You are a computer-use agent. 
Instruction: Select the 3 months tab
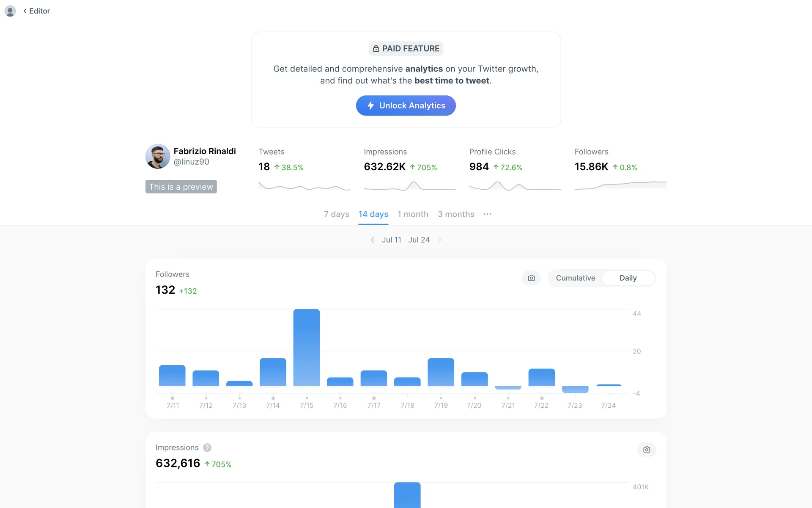point(456,214)
